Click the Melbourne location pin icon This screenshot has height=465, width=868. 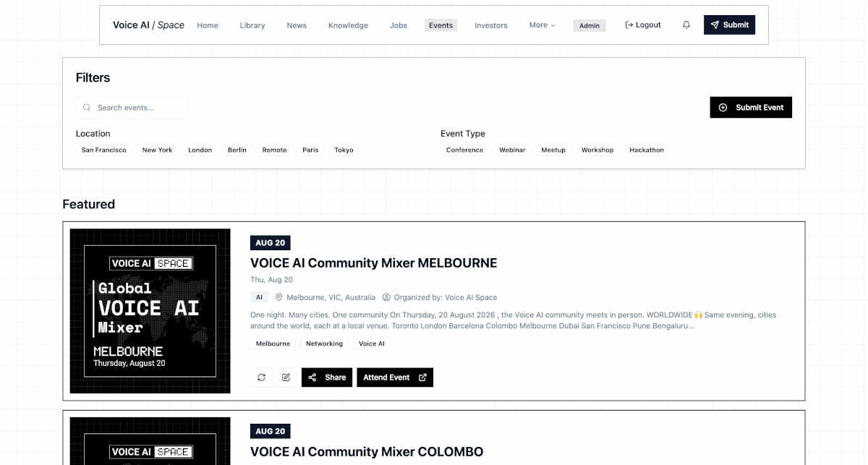tap(279, 297)
